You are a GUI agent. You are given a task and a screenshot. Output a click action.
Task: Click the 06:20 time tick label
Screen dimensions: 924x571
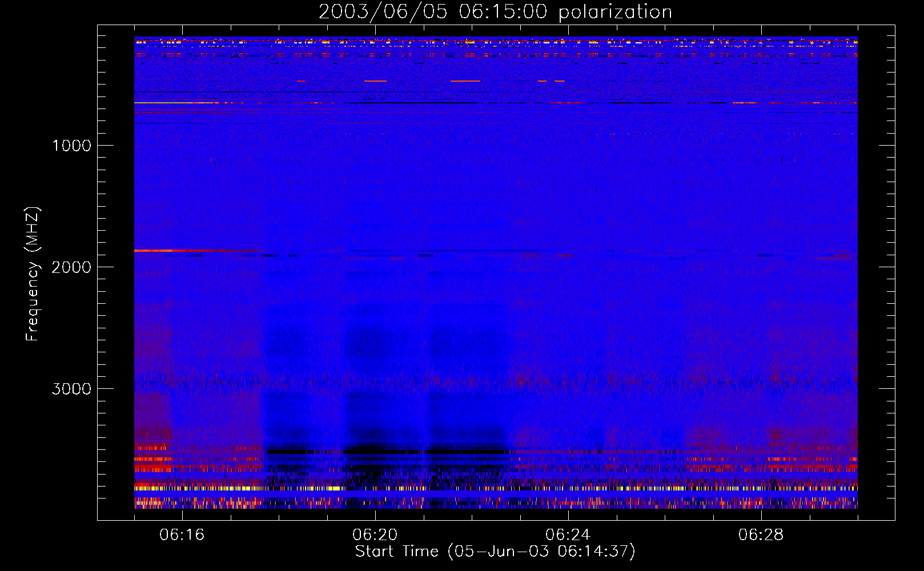point(375,535)
